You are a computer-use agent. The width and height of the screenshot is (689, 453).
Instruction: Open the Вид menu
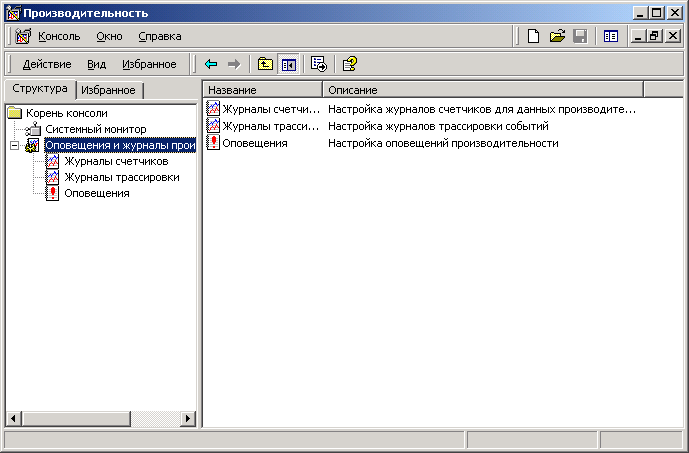tap(97, 64)
